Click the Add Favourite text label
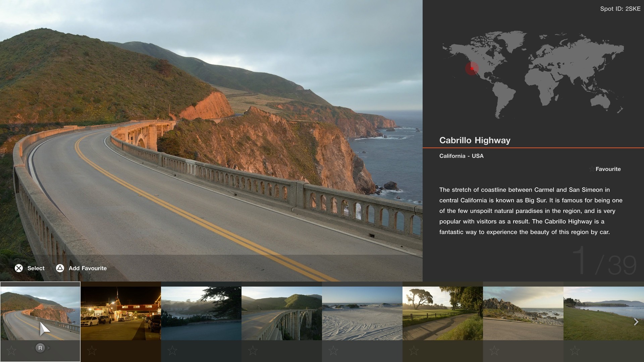Screen dimensions: 644x362 88,268
